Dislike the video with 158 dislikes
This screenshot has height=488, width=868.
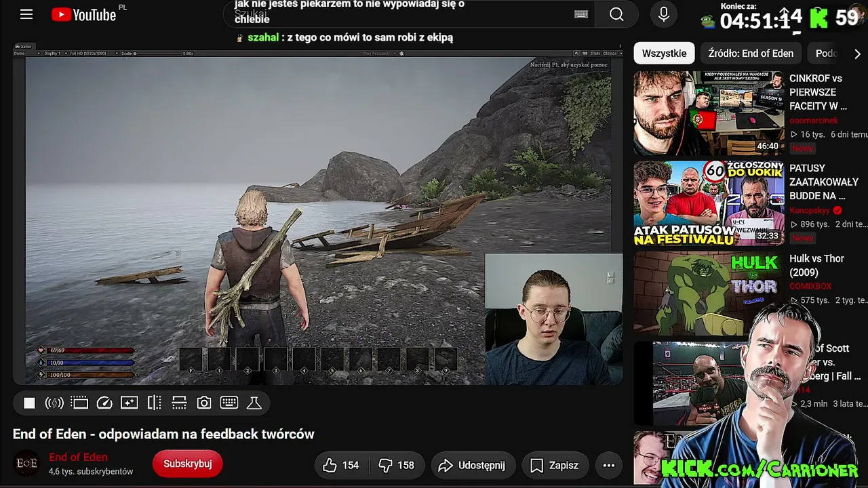(x=396, y=465)
